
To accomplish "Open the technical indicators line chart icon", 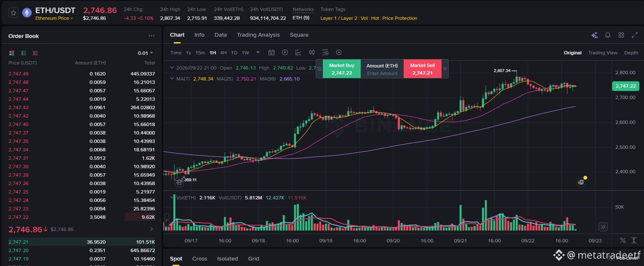I will (298, 53).
